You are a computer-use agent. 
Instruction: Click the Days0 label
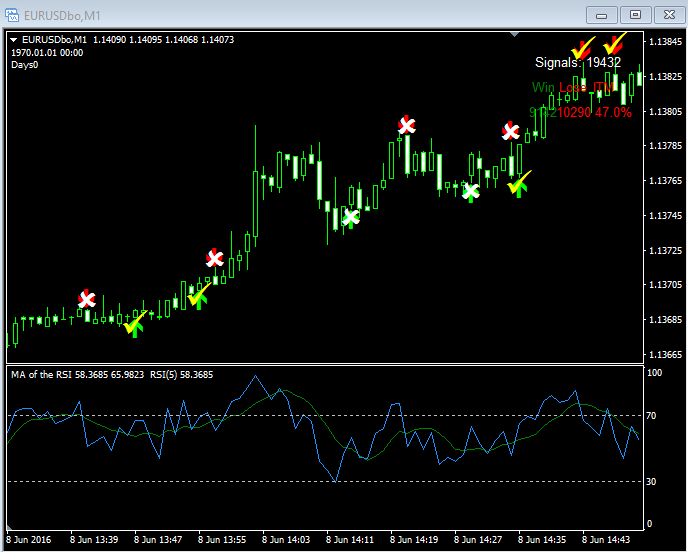pyautogui.click(x=25, y=65)
